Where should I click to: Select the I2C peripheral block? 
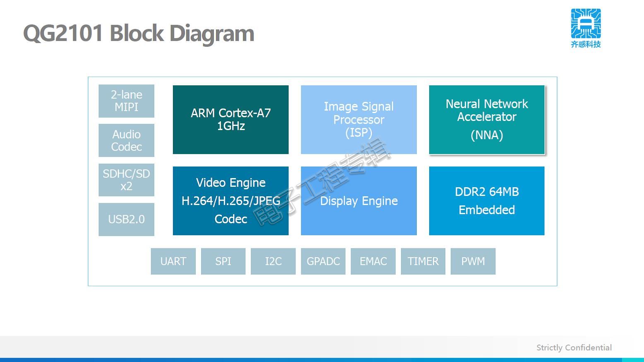point(273,261)
